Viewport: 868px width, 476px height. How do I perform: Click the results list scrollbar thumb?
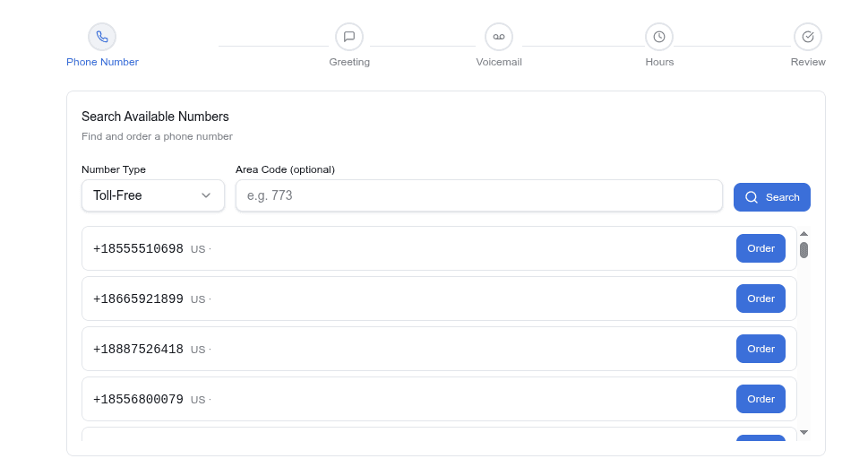pos(804,250)
